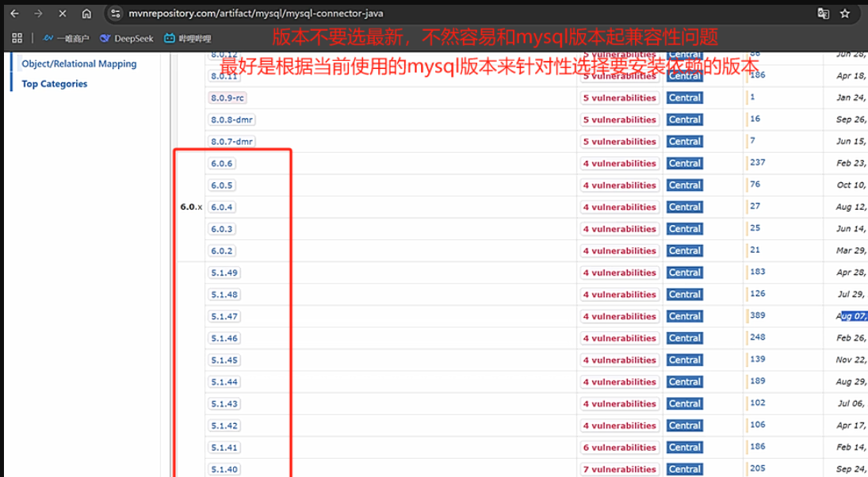
Task: Open the apps grid icon in bookmarks bar
Action: coord(17,38)
